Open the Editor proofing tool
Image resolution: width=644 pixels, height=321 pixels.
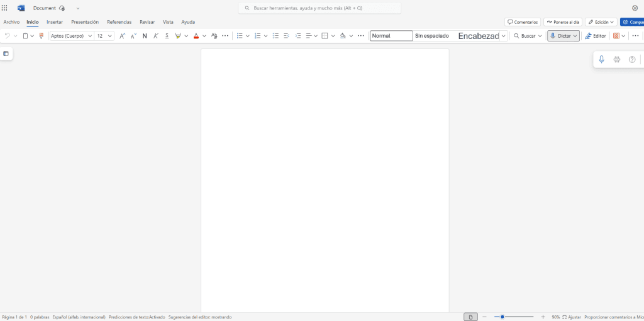coord(596,36)
